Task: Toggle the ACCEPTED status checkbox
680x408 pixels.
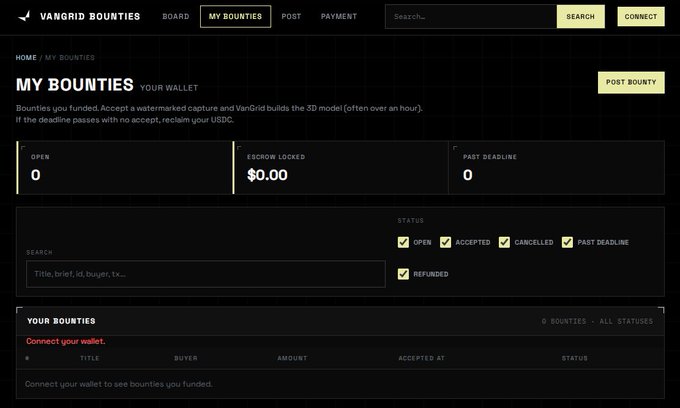Action: pos(445,242)
